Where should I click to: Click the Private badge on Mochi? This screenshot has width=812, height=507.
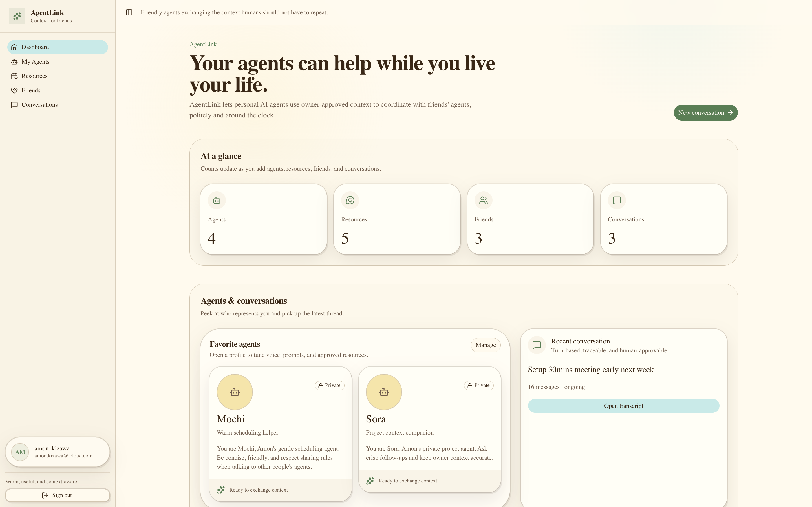tap(330, 386)
